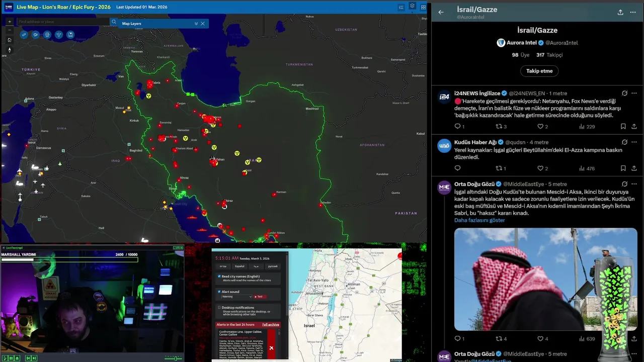Click the Takip etme button
644x362 pixels.
click(539, 71)
